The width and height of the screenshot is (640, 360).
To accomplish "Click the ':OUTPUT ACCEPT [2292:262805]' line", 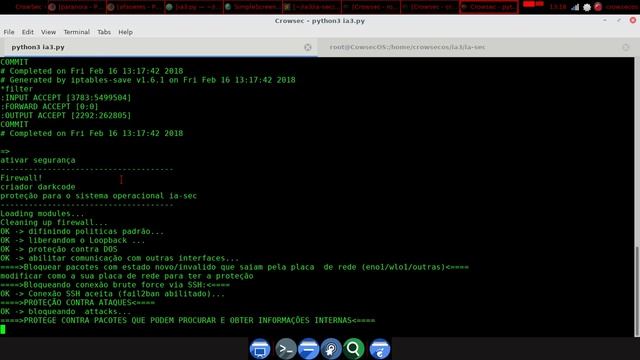I will coord(66,116).
